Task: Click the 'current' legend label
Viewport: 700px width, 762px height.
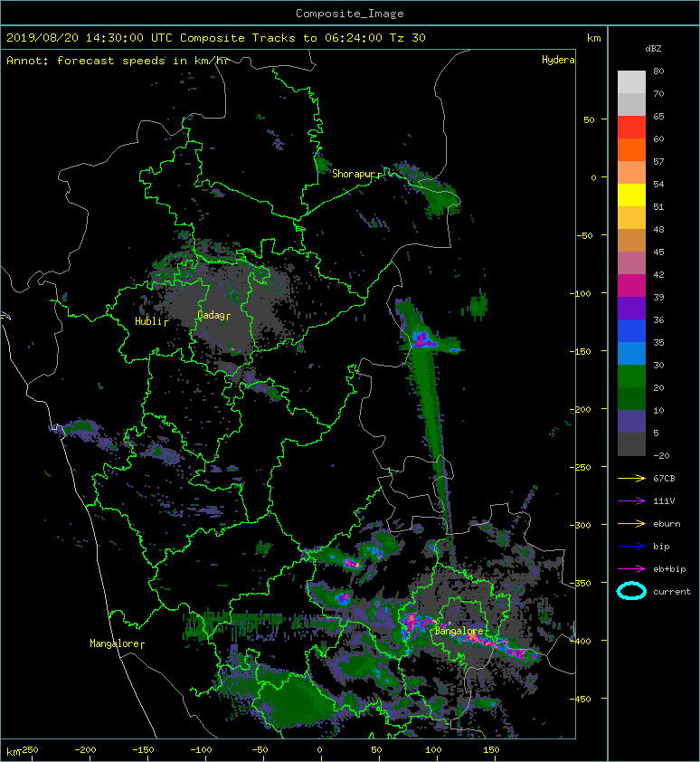Action: 672,592
